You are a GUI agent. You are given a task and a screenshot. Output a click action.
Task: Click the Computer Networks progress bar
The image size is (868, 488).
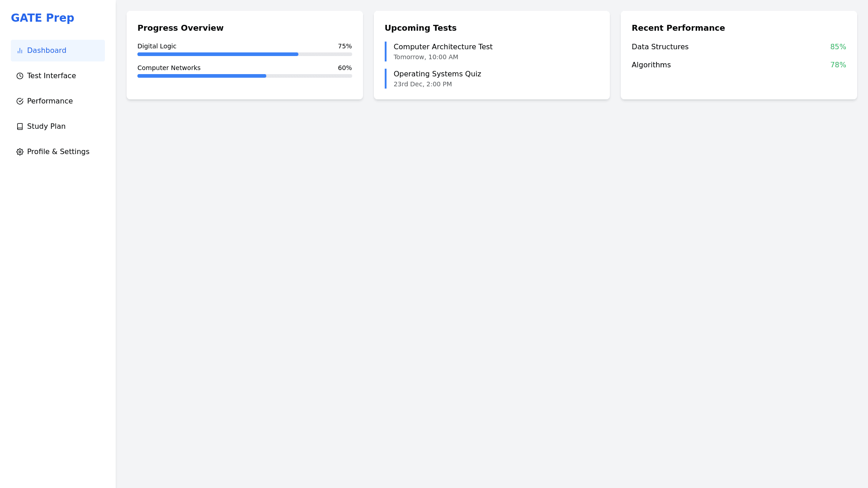pos(244,76)
